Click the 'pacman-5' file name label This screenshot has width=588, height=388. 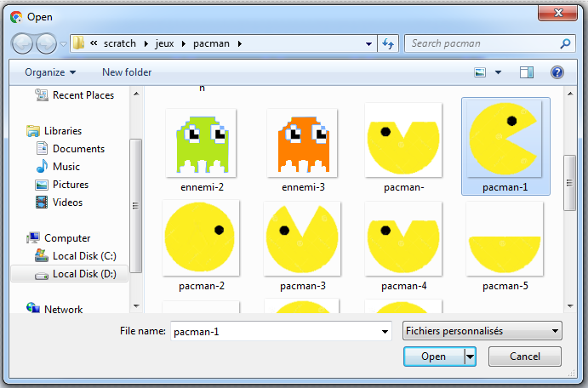[505, 286]
